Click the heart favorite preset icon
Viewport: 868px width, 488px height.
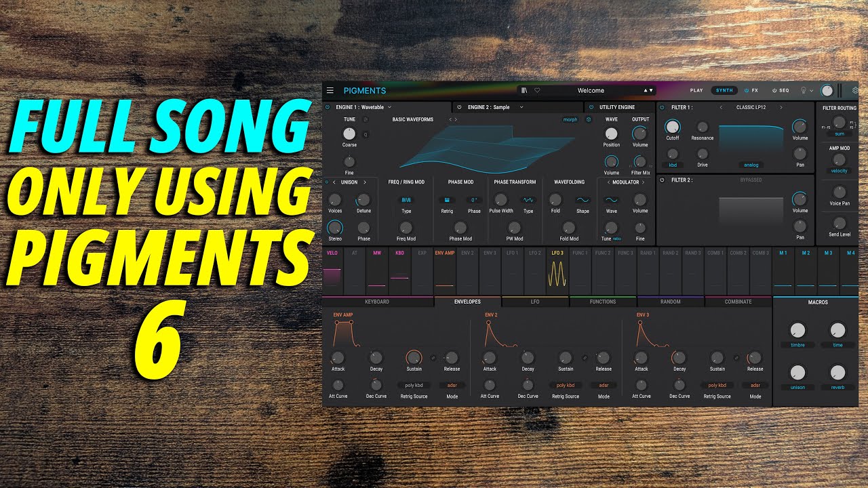coord(537,90)
